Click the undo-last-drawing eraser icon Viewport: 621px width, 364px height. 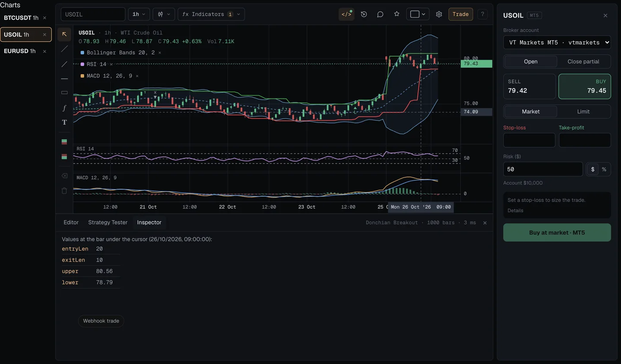64,176
